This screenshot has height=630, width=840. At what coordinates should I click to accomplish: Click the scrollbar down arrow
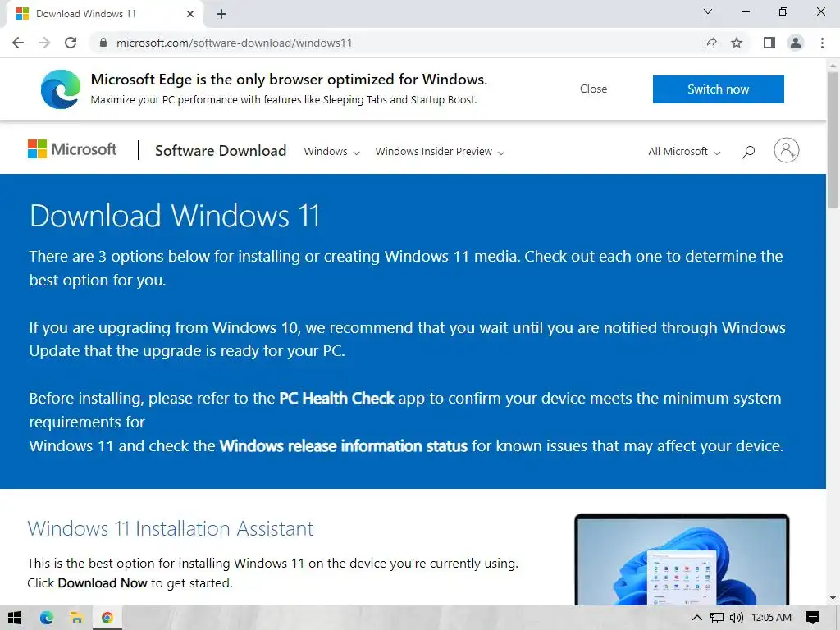pyautogui.click(x=833, y=598)
